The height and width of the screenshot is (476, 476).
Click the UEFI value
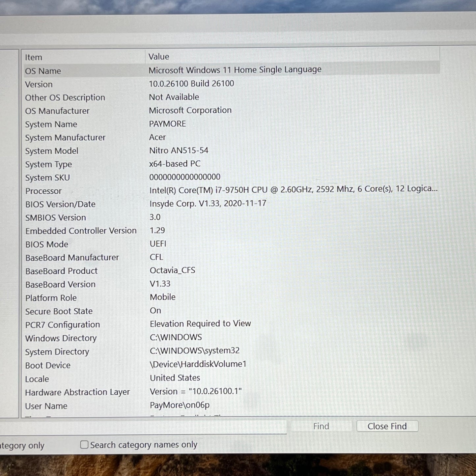pyautogui.click(x=158, y=244)
